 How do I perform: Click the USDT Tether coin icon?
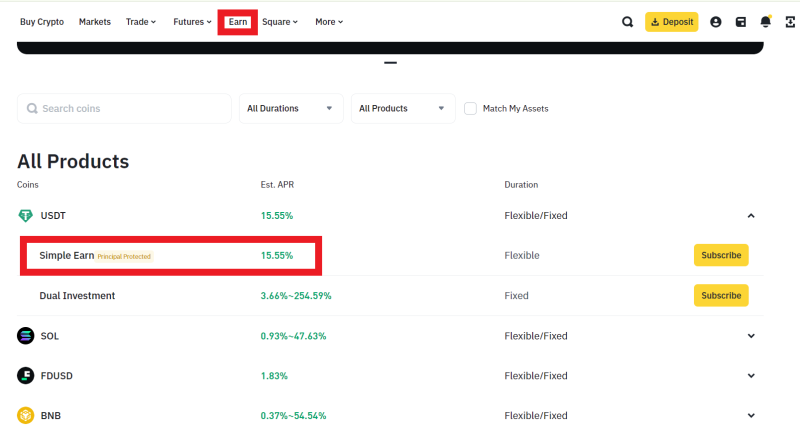pos(26,216)
